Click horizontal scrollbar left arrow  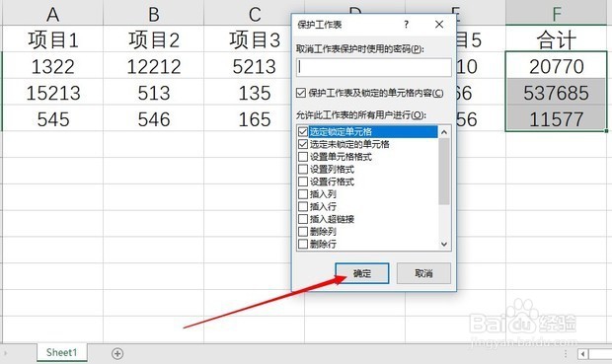click(582, 354)
